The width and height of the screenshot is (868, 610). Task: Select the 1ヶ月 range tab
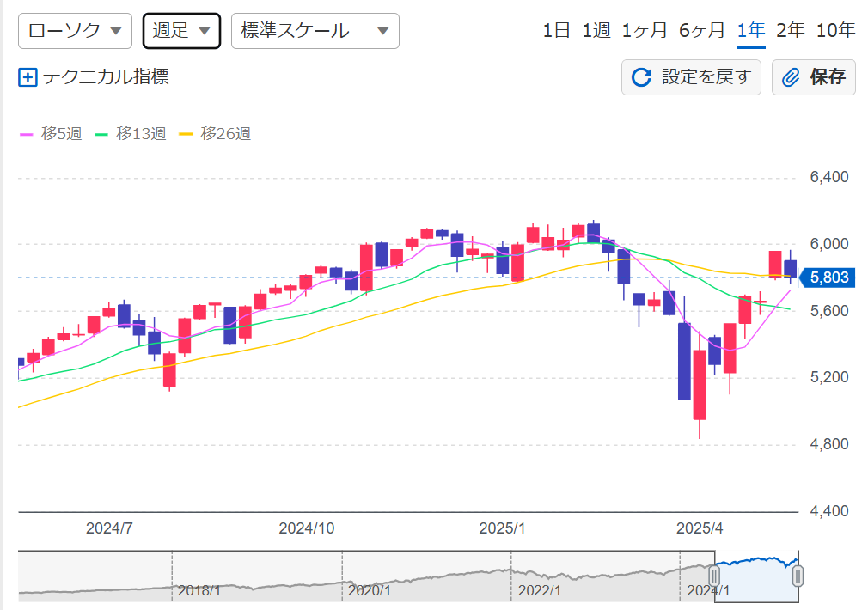click(645, 30)
